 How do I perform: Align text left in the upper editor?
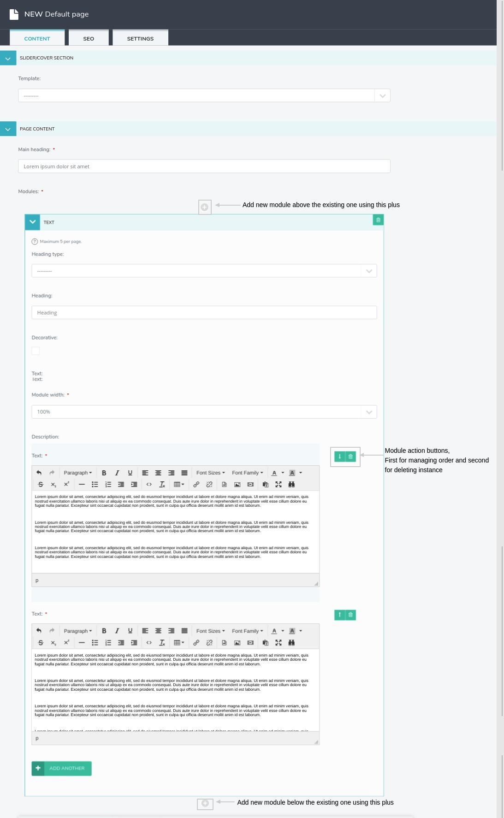click(145, 473)
